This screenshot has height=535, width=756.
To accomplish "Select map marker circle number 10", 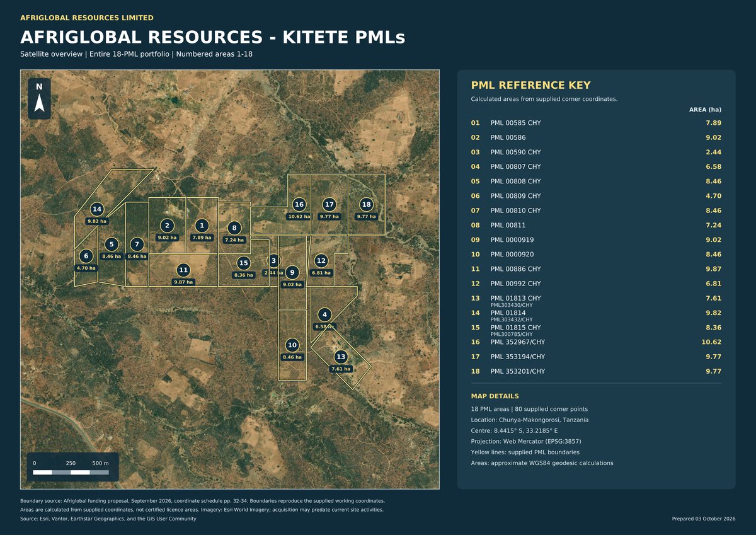I will [x=292, y=345].
